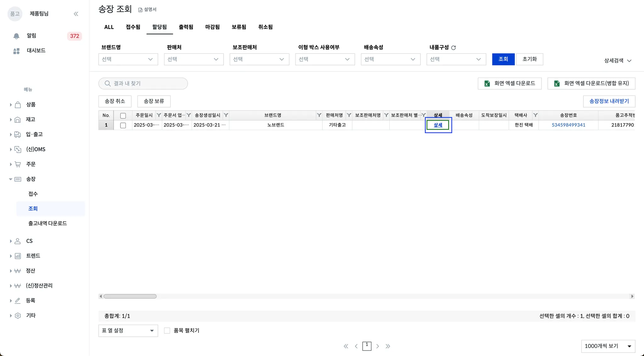Viewport: 644px width, 356px height.
Task: Switch to the 출력됨 tab
Action: coord(186,27)
